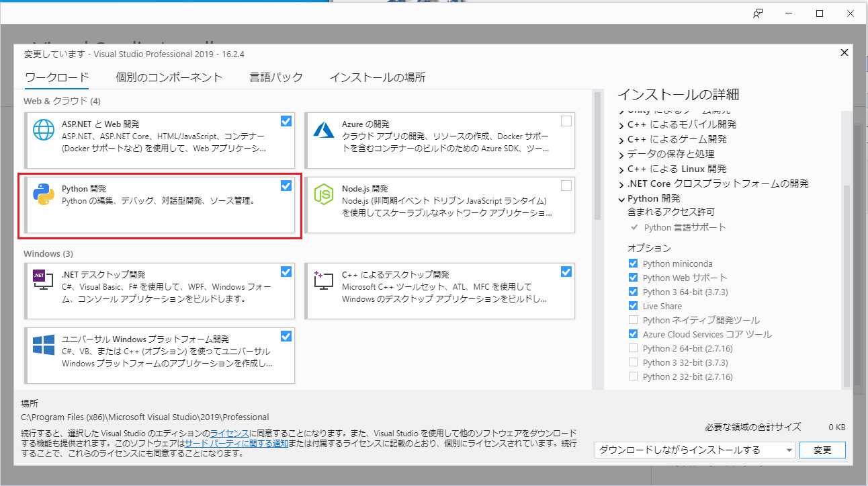Uncheck ユニバーサル Windows プラットフォーム開発 checkbox

click(286, 336)
